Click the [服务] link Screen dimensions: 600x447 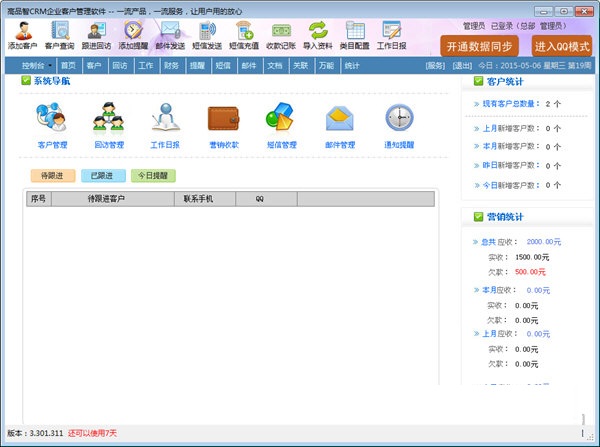435,66
